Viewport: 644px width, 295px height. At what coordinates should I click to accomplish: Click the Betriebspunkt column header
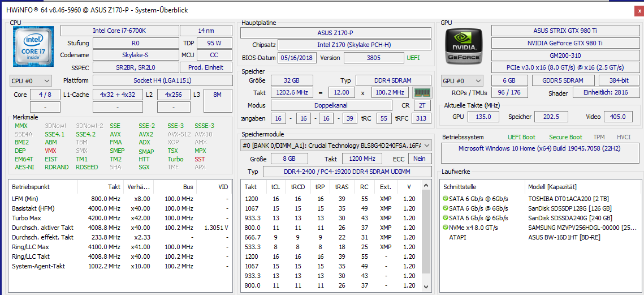coord(43,187)
